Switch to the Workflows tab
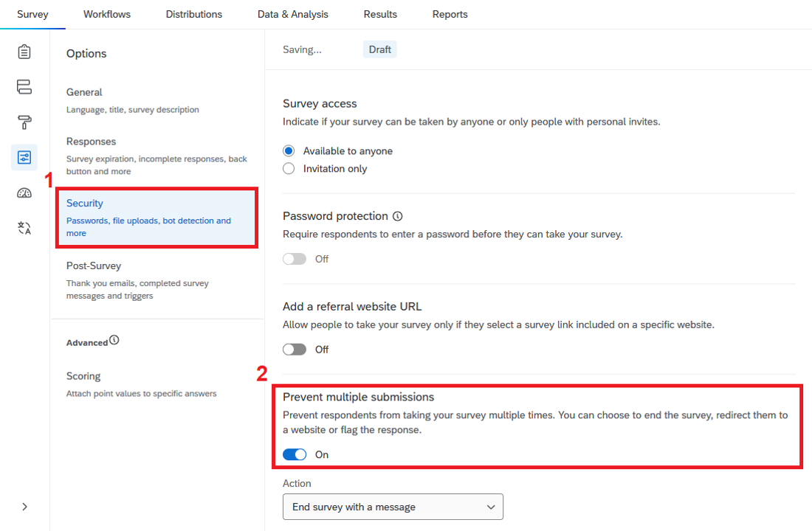812x531 pixels. click(107, 14)
